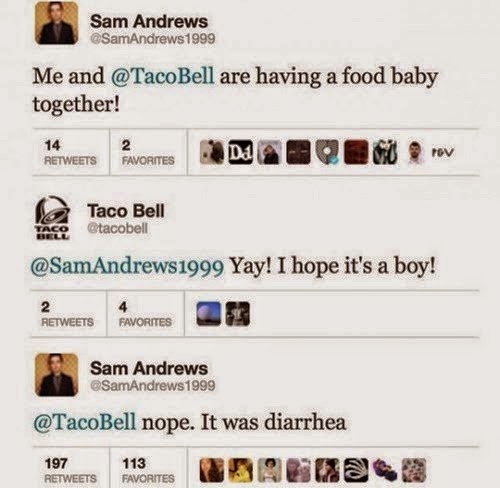The width and height of the screenshot is (500, 488).
Task: Open @SamAndrews1999 mention in Taco Bell reply
Action: (x=127, y=266)
